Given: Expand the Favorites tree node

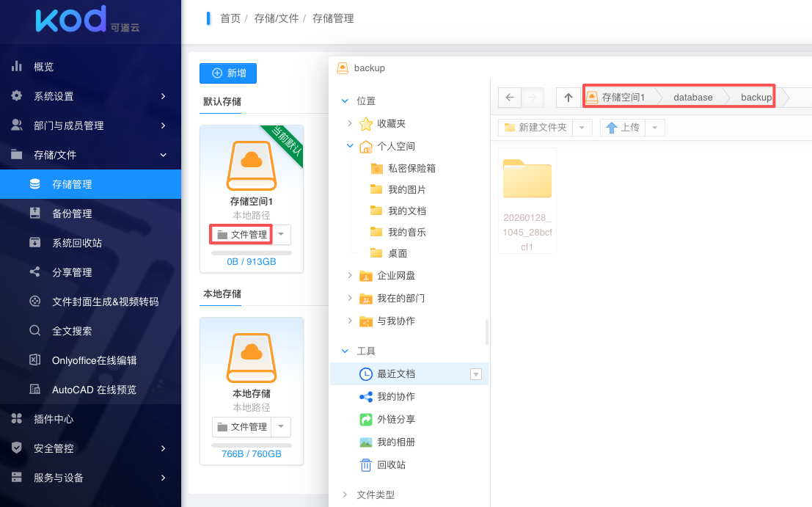Looking at the screenshot, I should click(350, 124).
